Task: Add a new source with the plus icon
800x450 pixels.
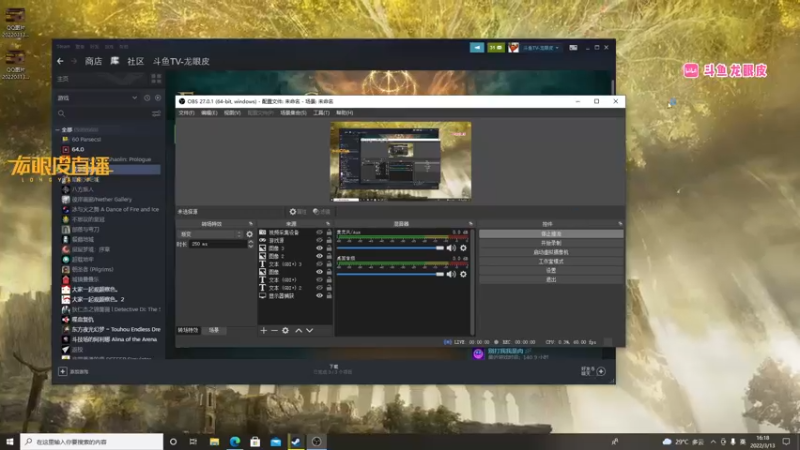Action: pyautogui.click(x=263, y=331)
